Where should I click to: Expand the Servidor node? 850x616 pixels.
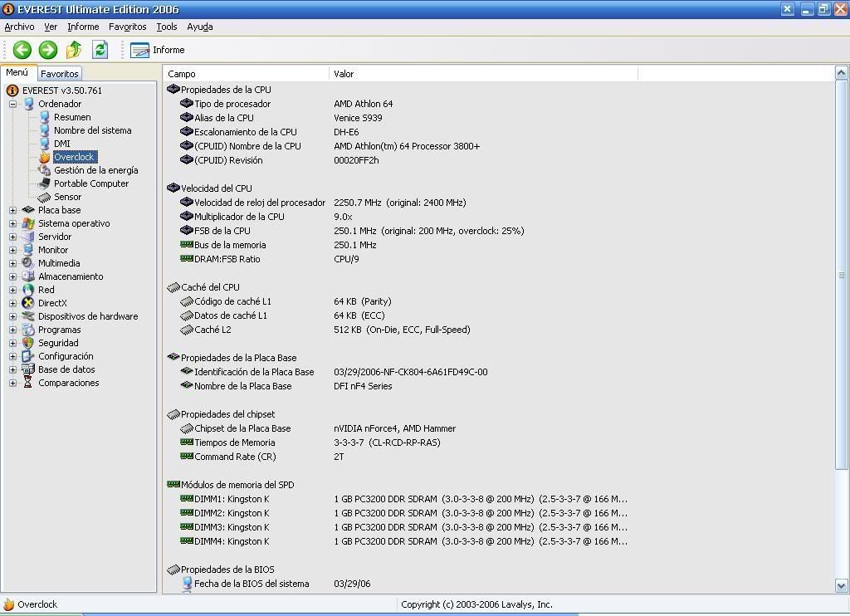[x=12, y=237]
